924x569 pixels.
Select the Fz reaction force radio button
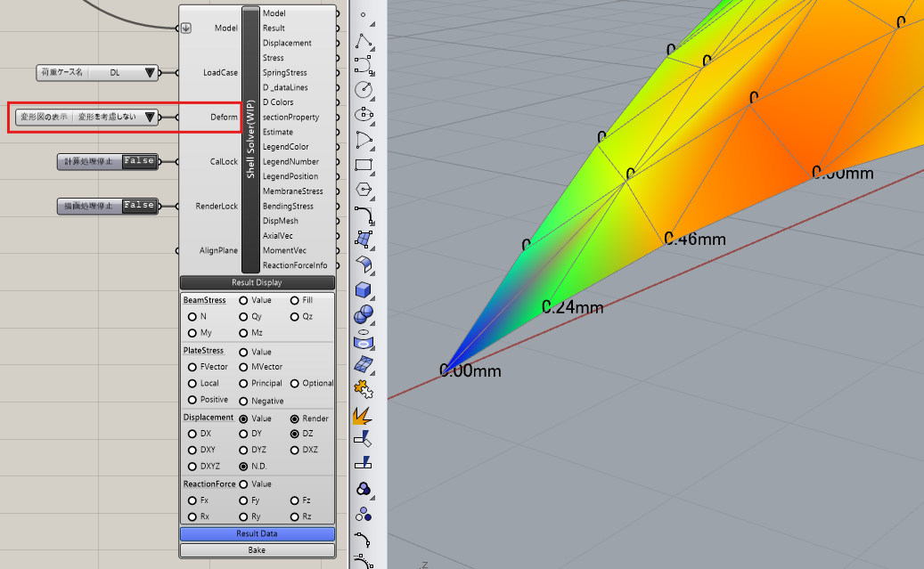[295, 500]
